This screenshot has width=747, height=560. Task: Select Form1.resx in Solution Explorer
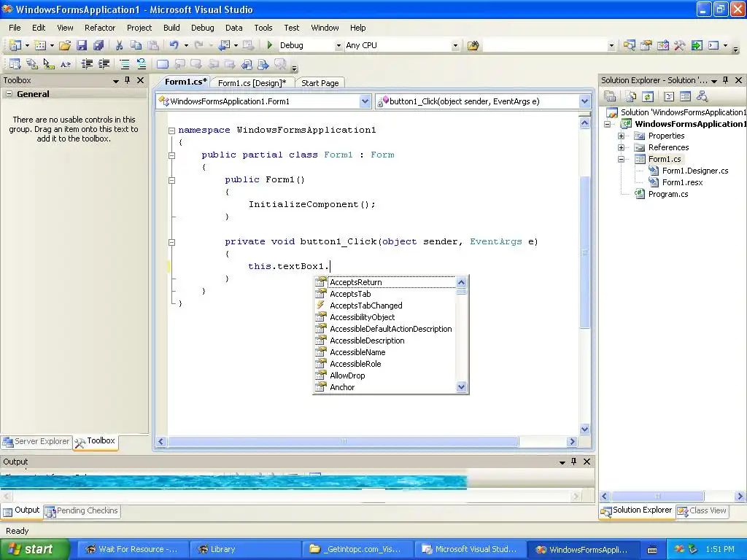(x=682, y=182)
